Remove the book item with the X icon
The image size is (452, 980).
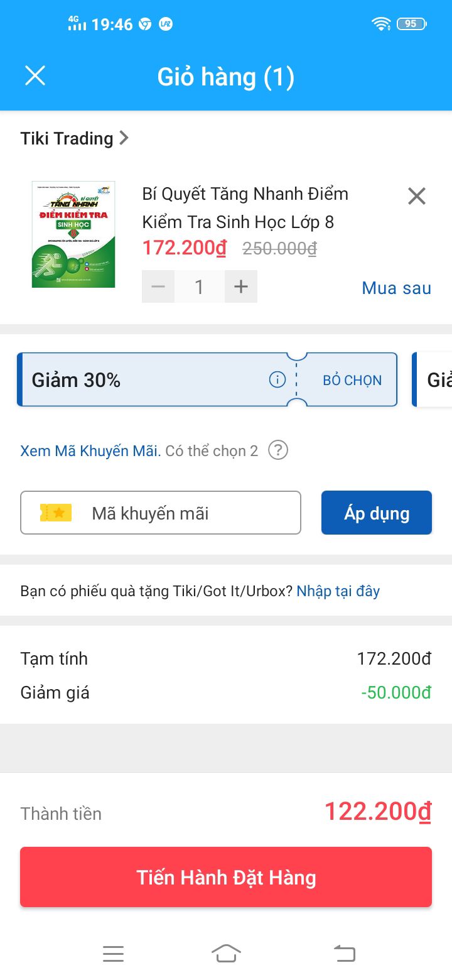tap(417, 196)
